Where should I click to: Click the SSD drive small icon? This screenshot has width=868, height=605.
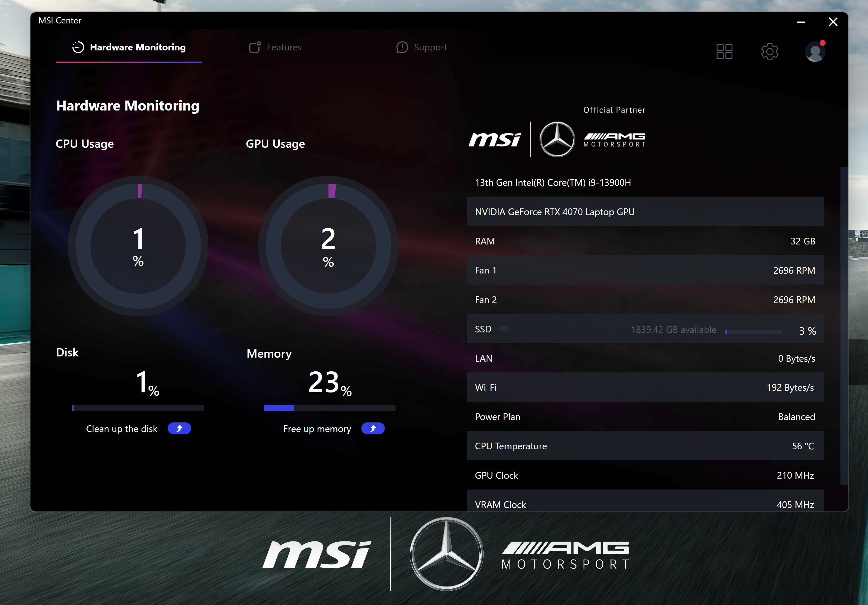coord(503,328)
